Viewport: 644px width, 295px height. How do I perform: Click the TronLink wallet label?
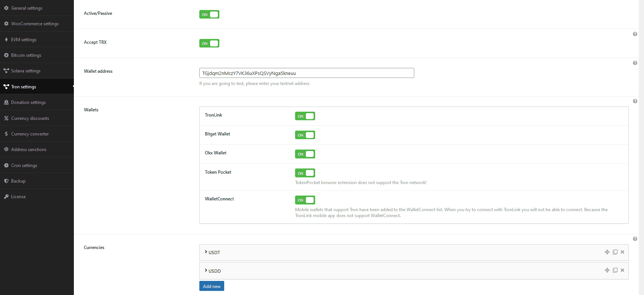click(213, 115)
